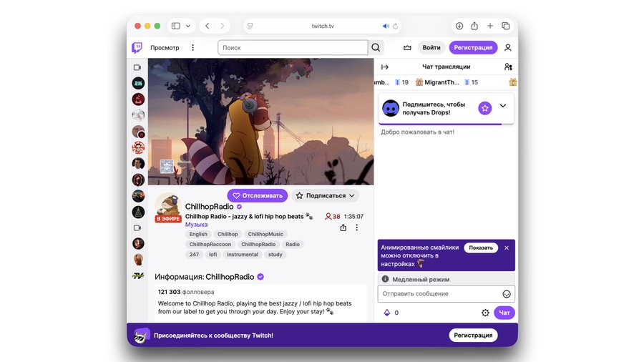Click the Регистрация button in header
This screenshot has height=362, width=644.
(x=473, y=48)
